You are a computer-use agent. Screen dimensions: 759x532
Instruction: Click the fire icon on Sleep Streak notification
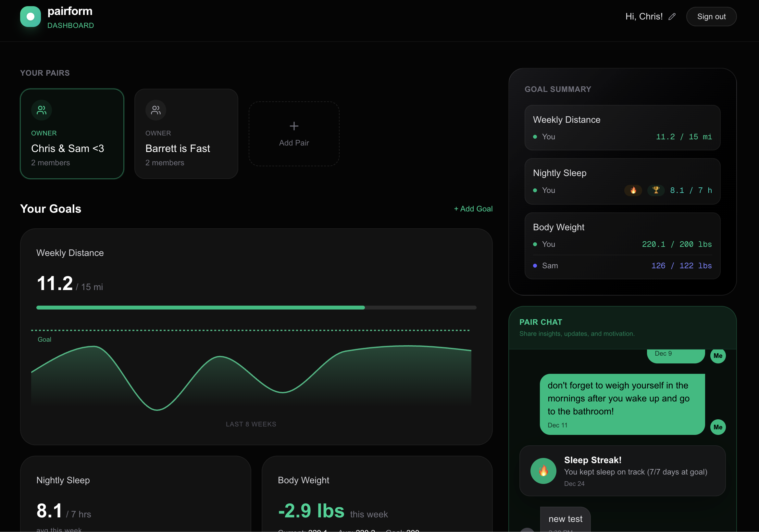click(x=543, y=471)
